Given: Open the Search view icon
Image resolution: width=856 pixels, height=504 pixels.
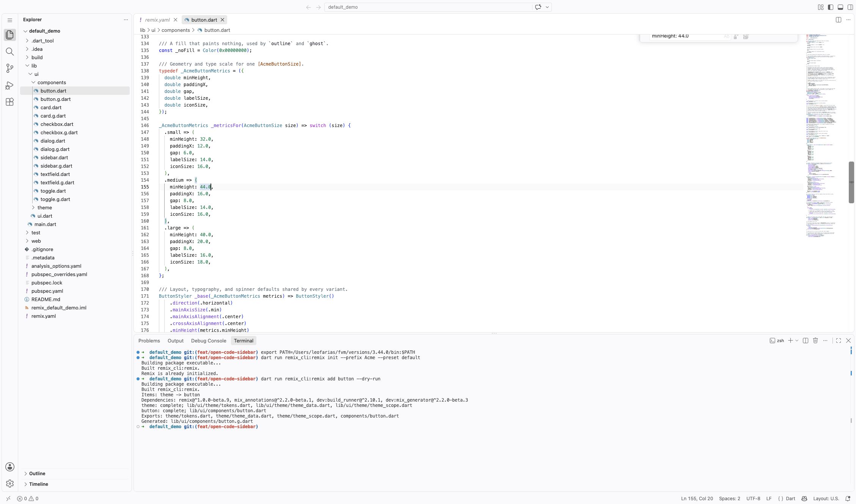Looking at the screenshot, I should pos(10,52).
